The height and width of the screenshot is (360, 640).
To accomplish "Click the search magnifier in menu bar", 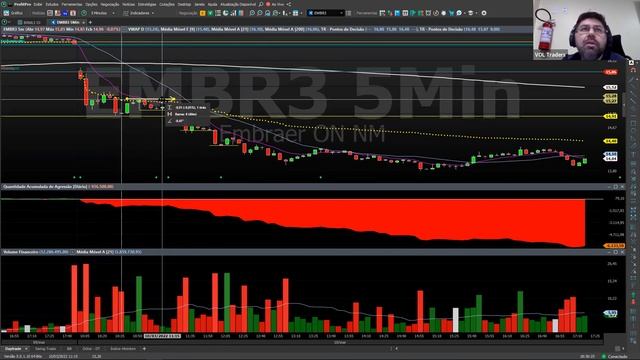I will [261, 4].
